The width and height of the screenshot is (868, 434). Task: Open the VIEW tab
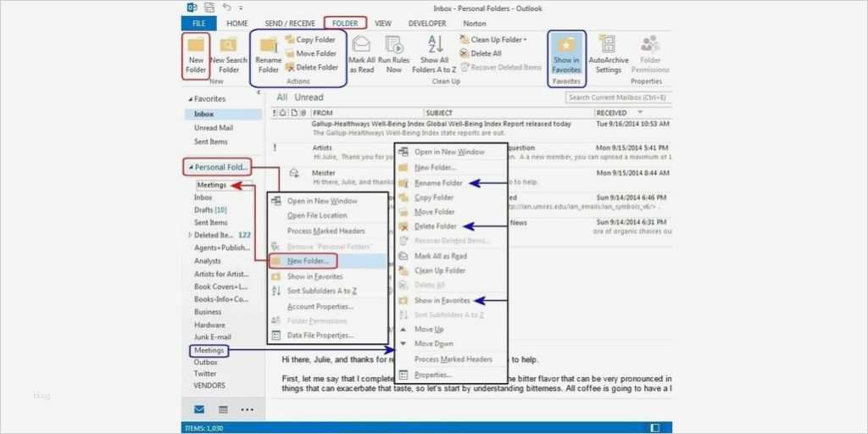coord(382,24)
